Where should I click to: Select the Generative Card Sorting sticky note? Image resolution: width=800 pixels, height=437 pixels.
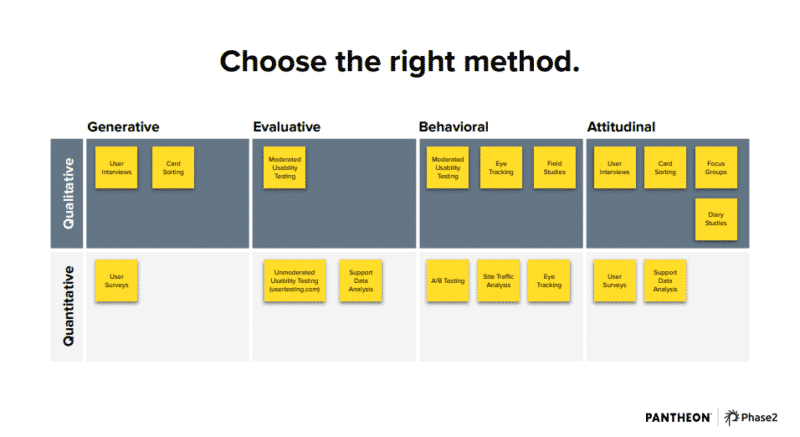[173, 168]
